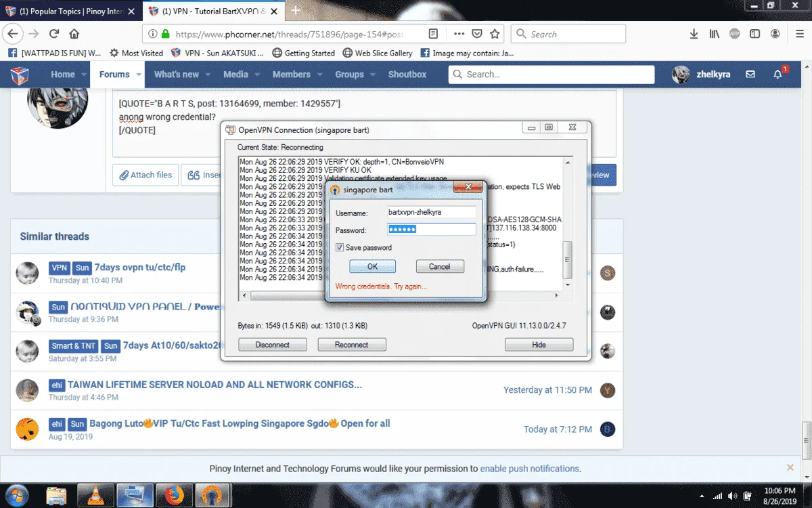Click the browser page vertical scrollbar
This screenshot has width=812, height=508.
click(x=807, y=271)
